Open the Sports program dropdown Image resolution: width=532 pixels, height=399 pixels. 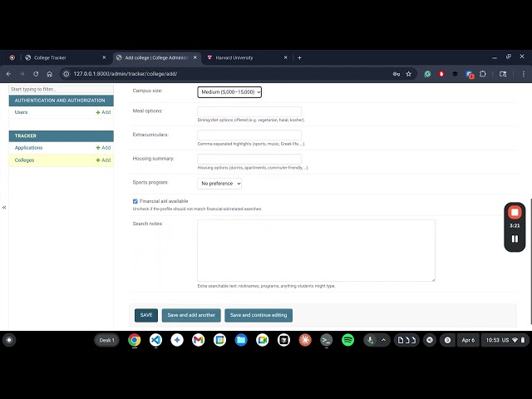(219, 184)
